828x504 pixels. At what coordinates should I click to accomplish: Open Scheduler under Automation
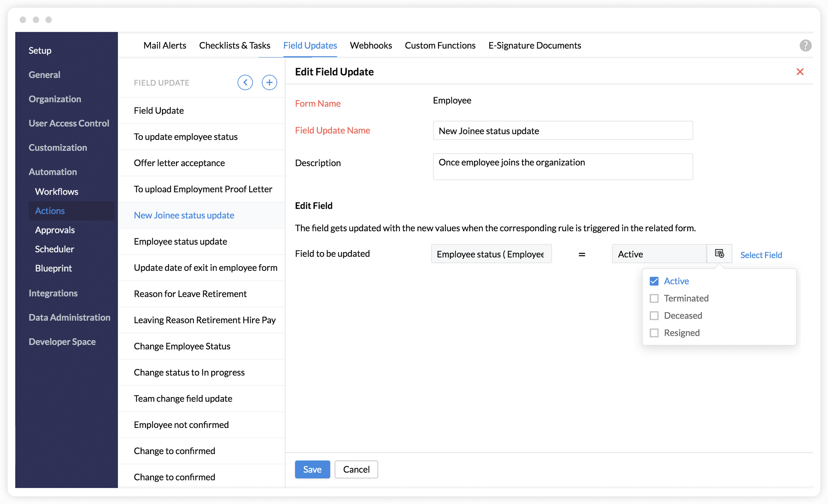[54, 249]
